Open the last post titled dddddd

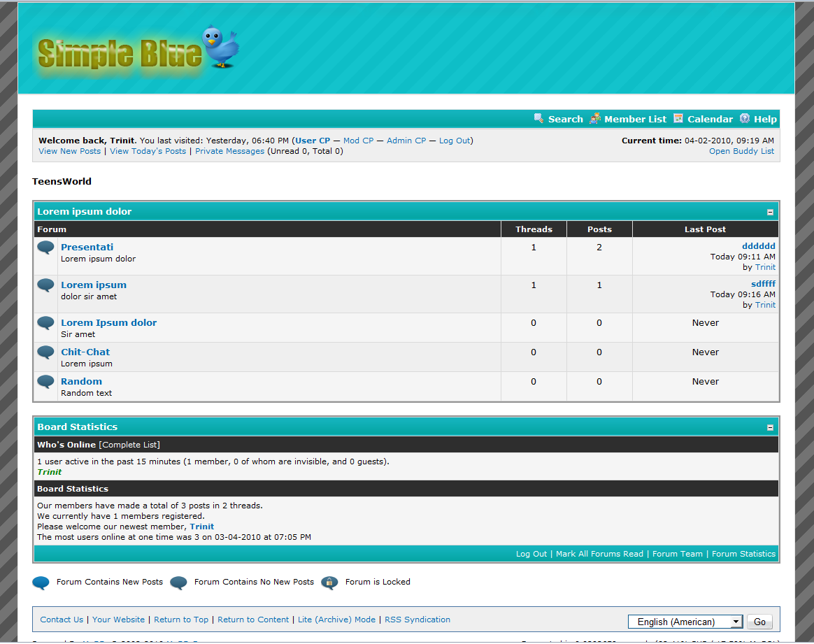coord(758,246)
